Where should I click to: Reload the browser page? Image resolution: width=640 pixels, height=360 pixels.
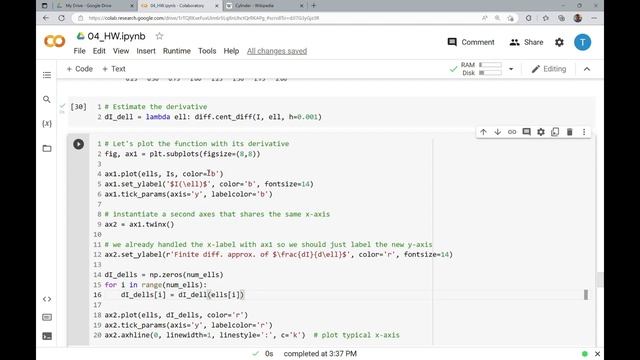click(x=62, y=18)
